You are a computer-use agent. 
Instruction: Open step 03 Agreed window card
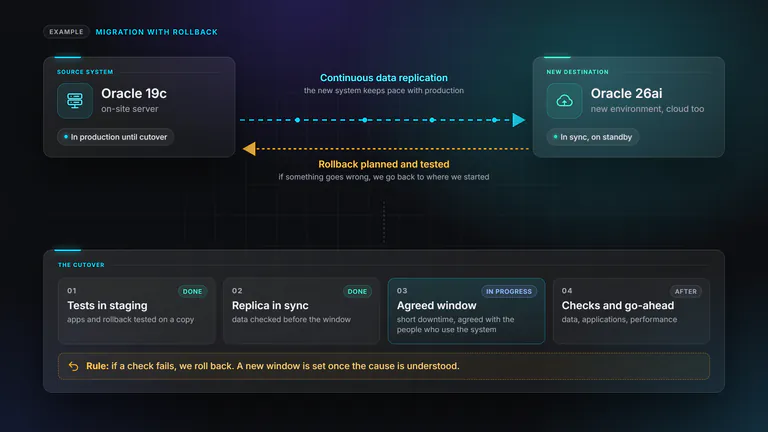[x=466, y=311]
